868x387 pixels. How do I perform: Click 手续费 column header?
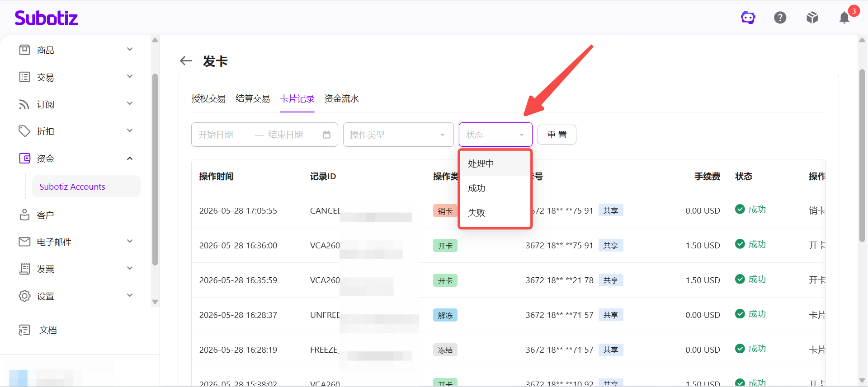tap(707, 176)
